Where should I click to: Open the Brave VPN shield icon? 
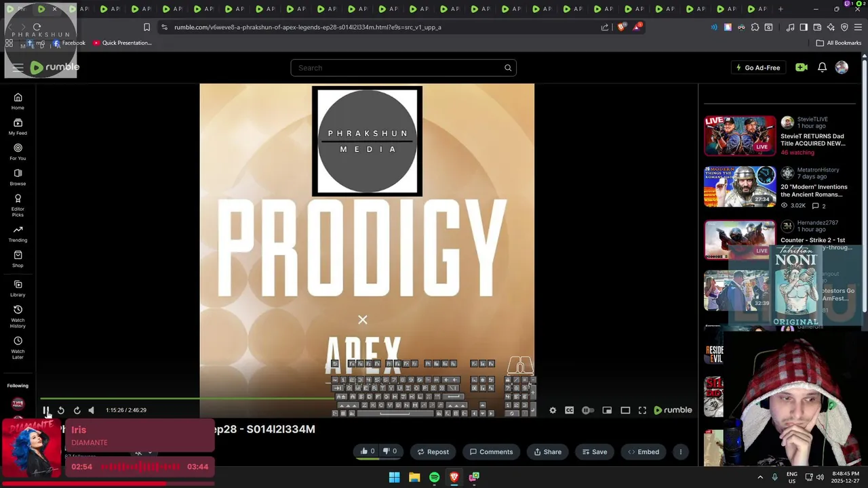844,27
